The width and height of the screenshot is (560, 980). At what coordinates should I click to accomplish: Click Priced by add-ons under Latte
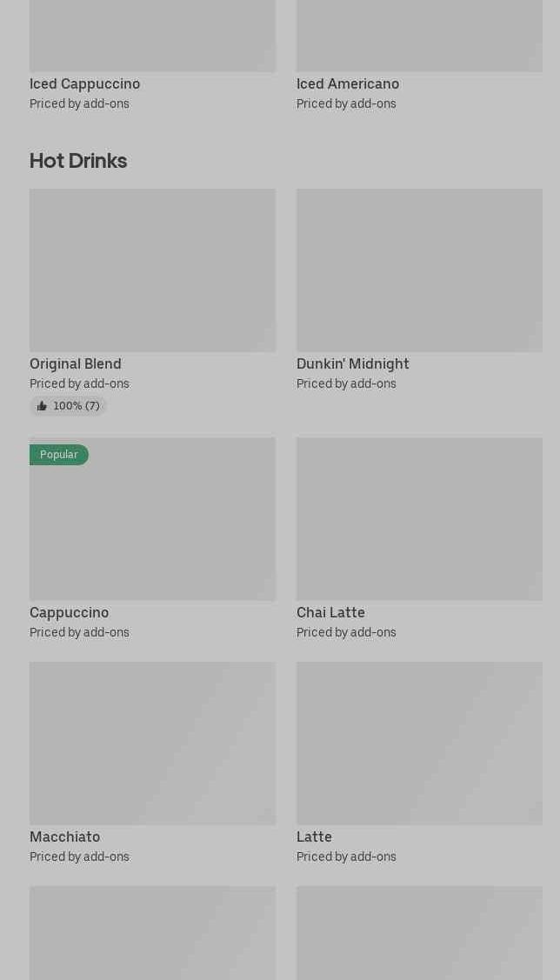[346, 857]
